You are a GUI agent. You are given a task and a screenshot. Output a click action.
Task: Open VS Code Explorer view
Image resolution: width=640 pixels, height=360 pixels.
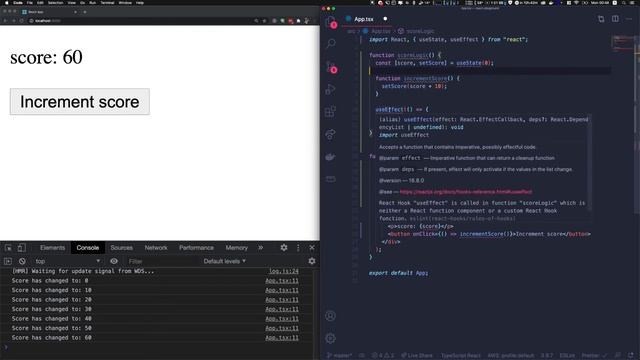(x=331, y=22)
